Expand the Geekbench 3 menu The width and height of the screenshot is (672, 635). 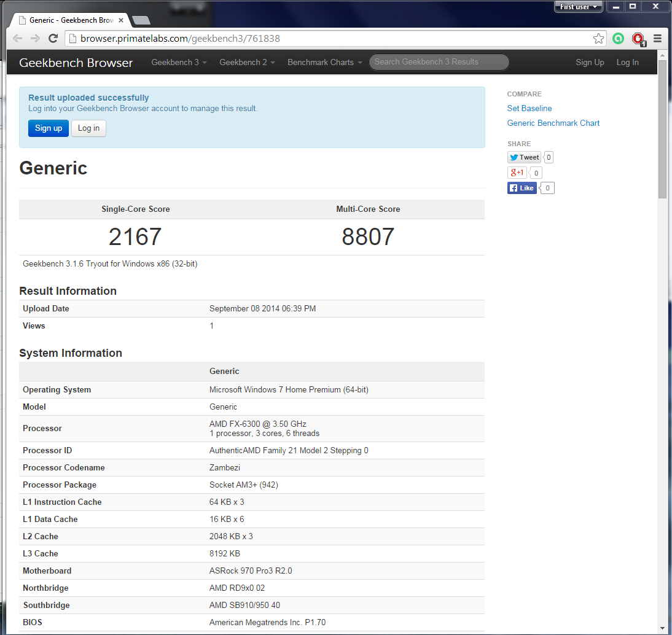(179, 63)
